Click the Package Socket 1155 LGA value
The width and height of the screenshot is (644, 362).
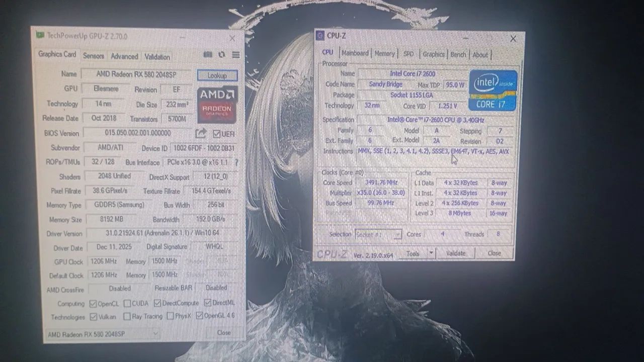(x=412, y=95)
